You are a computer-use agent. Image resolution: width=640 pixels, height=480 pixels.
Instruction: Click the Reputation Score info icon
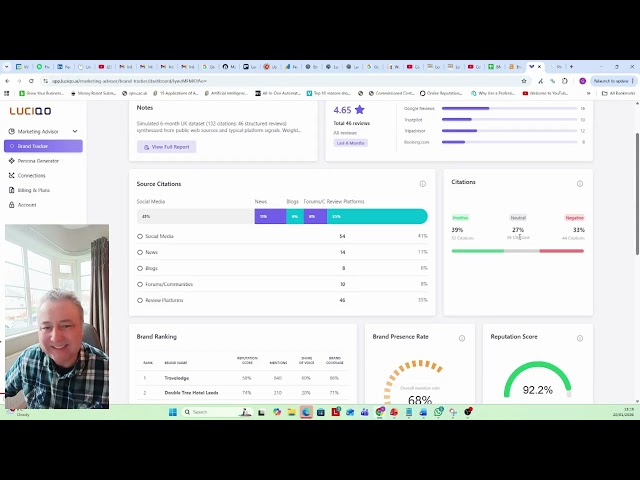[x=580, y=338]
